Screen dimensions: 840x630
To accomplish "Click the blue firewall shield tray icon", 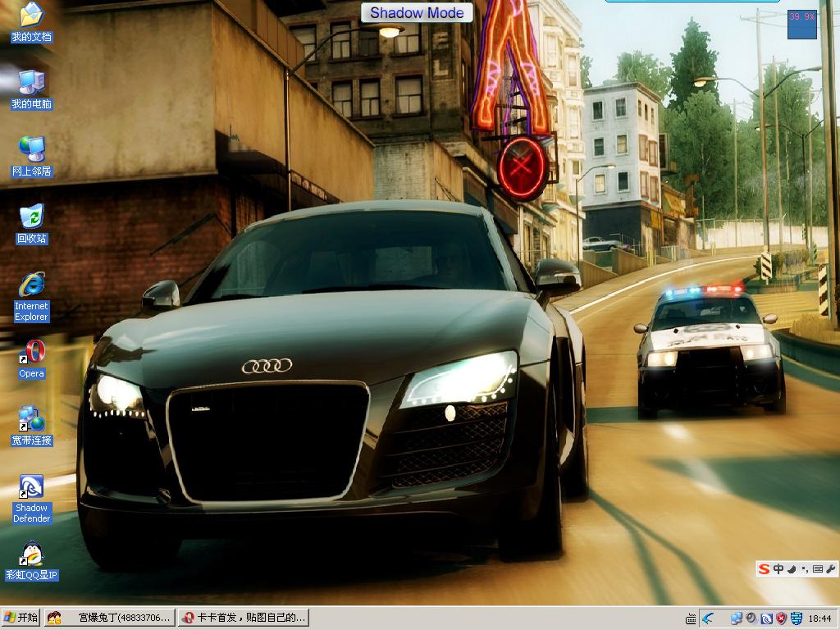I will [x=796, y=619].
